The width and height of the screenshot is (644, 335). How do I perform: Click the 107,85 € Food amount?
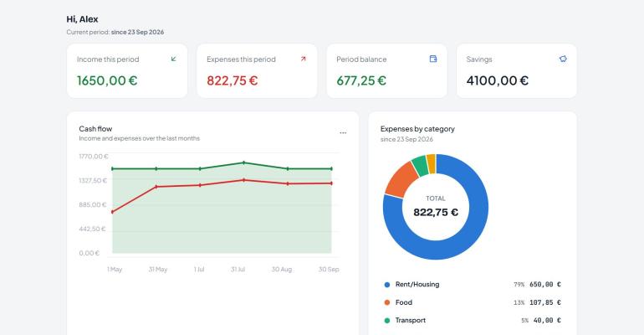click(x=545, y=302)
